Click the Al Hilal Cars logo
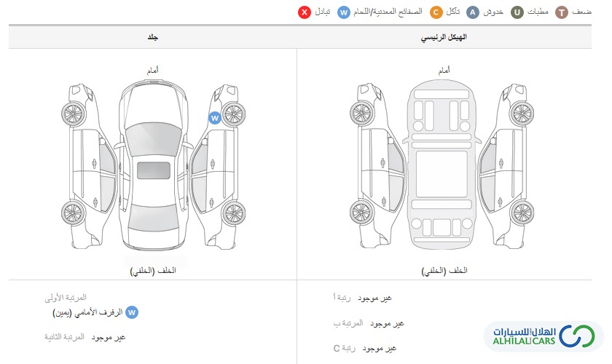This screenshot has height=364, width=612. pos(544,336)
